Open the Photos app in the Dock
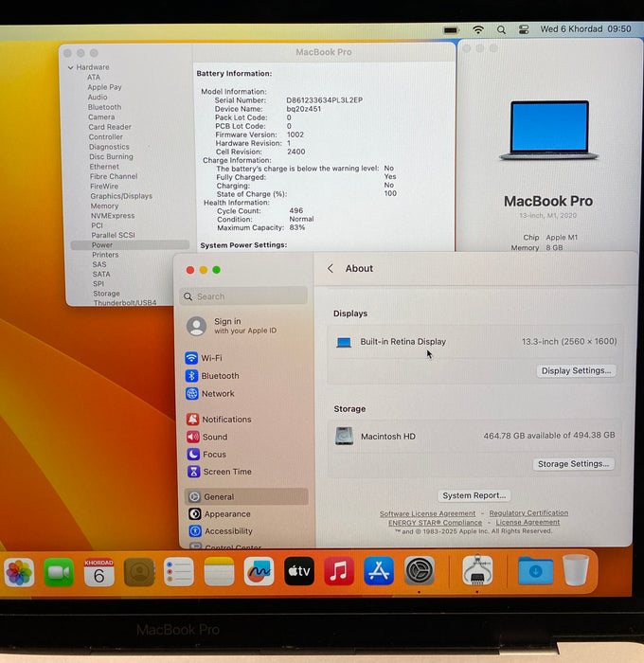The image size is (644, 663). pos(19,572)
